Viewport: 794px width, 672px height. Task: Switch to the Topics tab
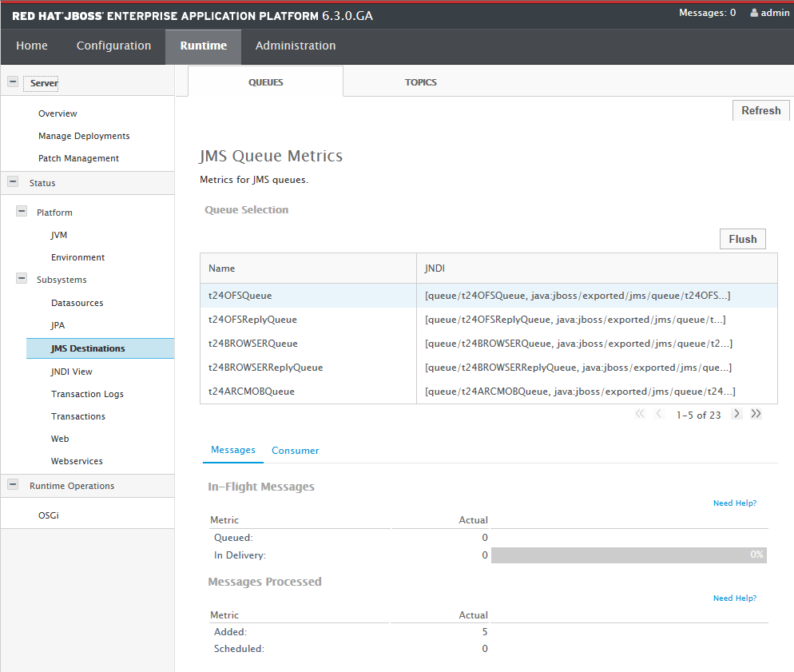tap(420, 82)
